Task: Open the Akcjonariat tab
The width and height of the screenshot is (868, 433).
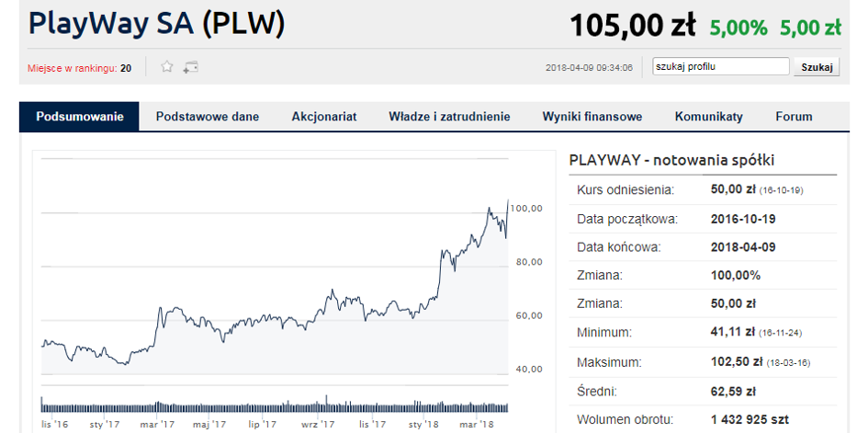Action: [324, 117]
